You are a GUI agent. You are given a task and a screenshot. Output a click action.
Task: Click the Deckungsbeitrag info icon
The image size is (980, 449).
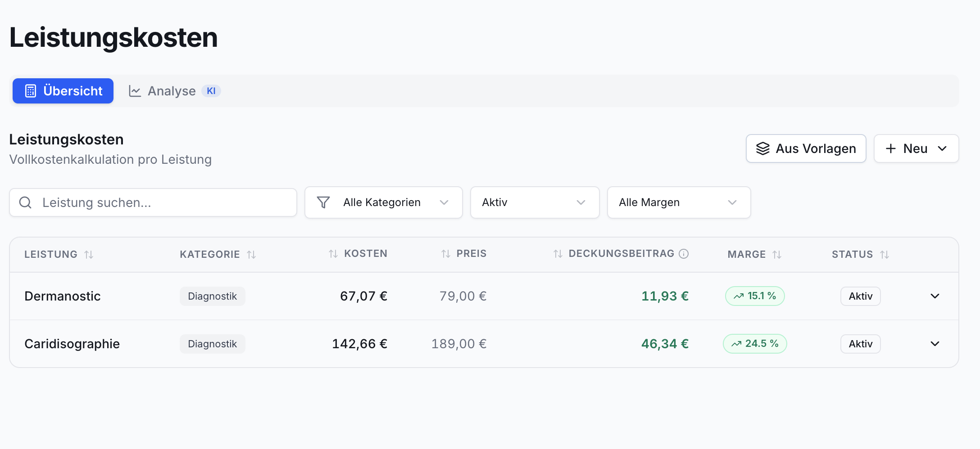(x=684, y=254)
